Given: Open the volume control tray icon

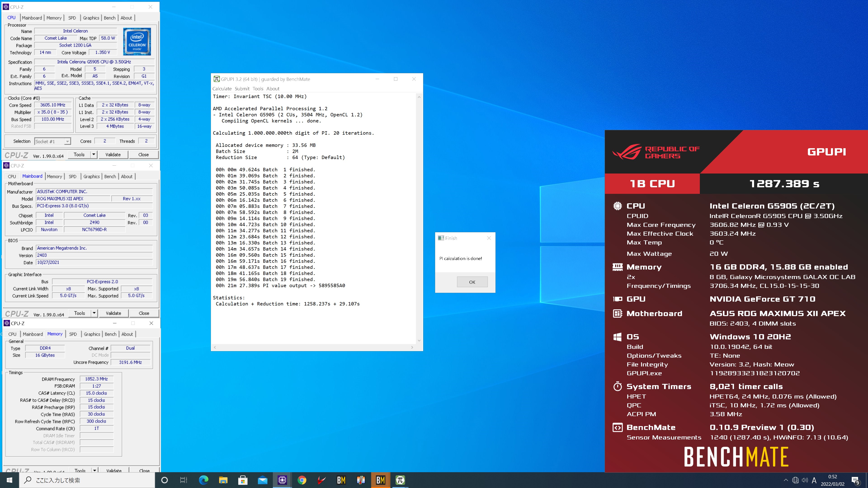Looking at the screenshot, I should (805, 480).
